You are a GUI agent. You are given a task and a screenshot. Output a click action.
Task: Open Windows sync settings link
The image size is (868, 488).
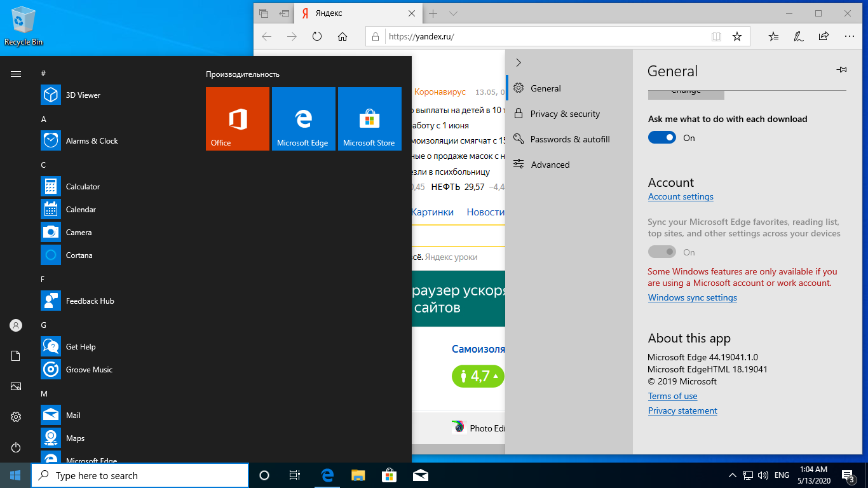(693, 297)
